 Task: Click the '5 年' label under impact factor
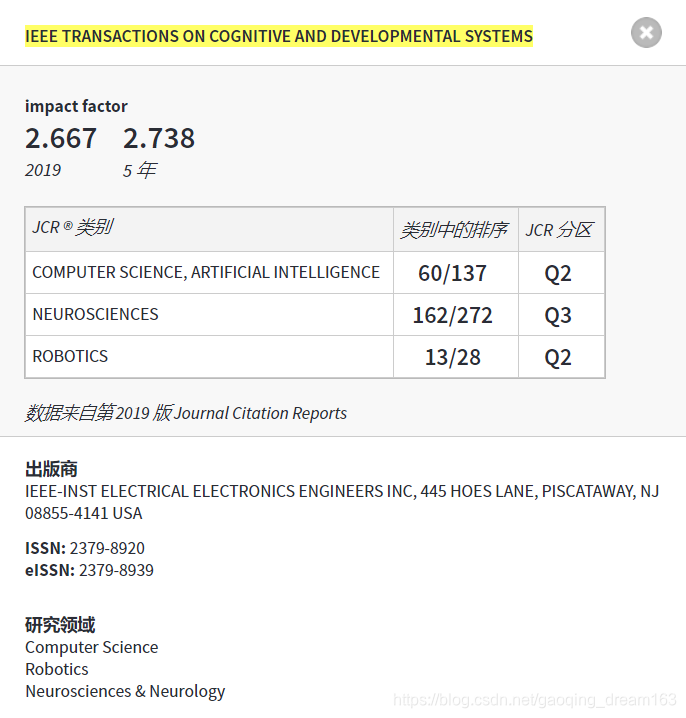point(140,170)
